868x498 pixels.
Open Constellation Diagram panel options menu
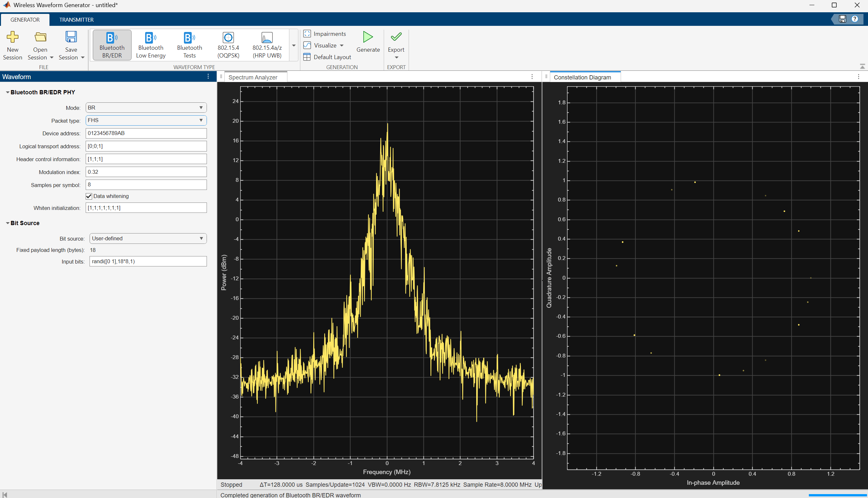[858, 77]
